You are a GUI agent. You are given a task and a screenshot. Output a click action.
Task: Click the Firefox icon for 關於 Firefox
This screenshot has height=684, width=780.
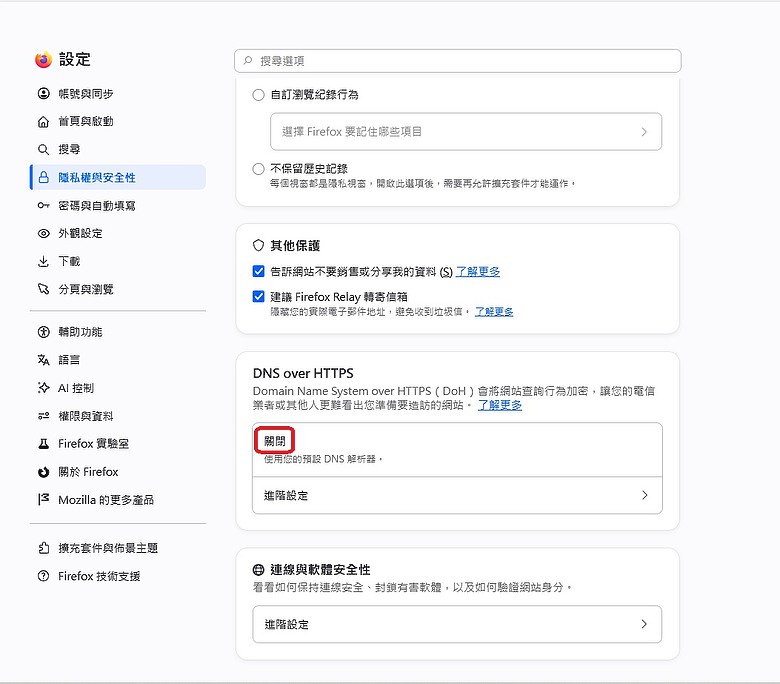click(x=44, y=472)
